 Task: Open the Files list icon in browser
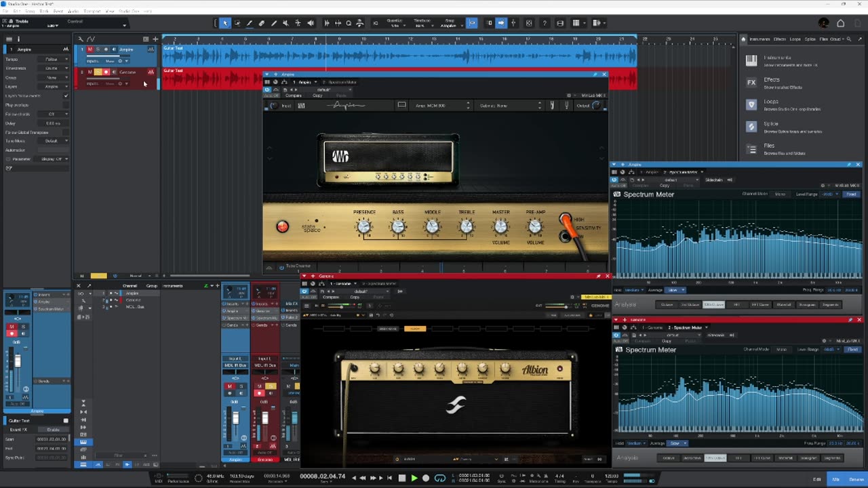click(751, 148)
